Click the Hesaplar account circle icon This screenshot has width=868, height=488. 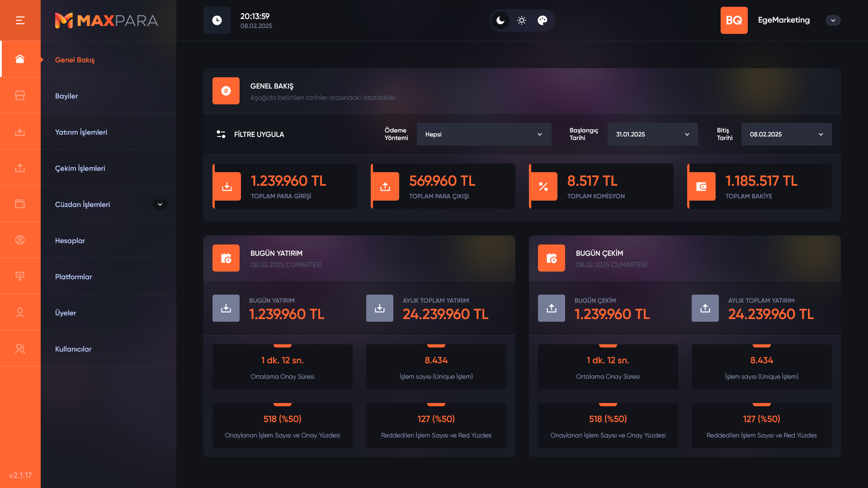pyautogui.click(x=20, y=240)
